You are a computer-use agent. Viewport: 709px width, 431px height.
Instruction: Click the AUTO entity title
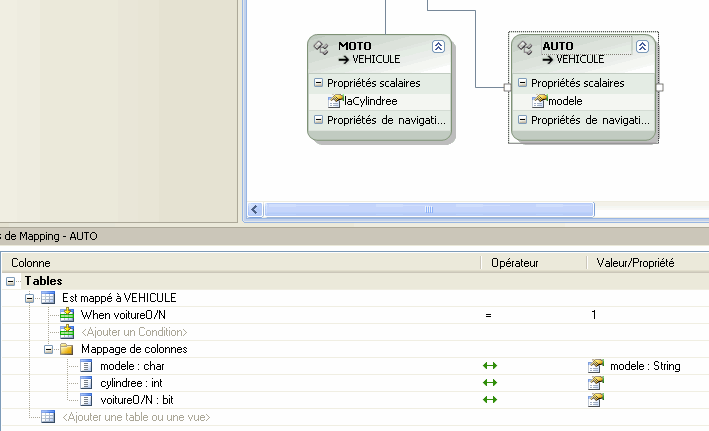(x=558, y=46)
